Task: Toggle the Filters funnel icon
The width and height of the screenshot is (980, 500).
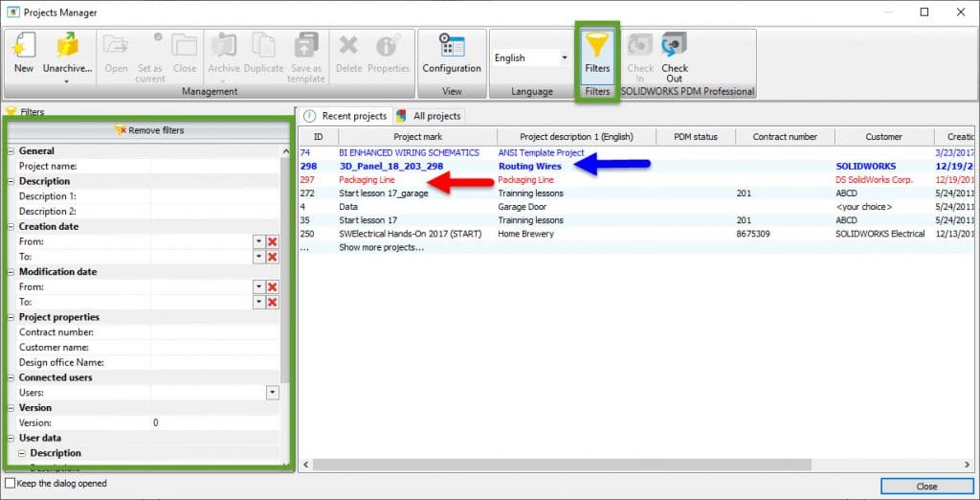Action: click(x=597, y=47)
